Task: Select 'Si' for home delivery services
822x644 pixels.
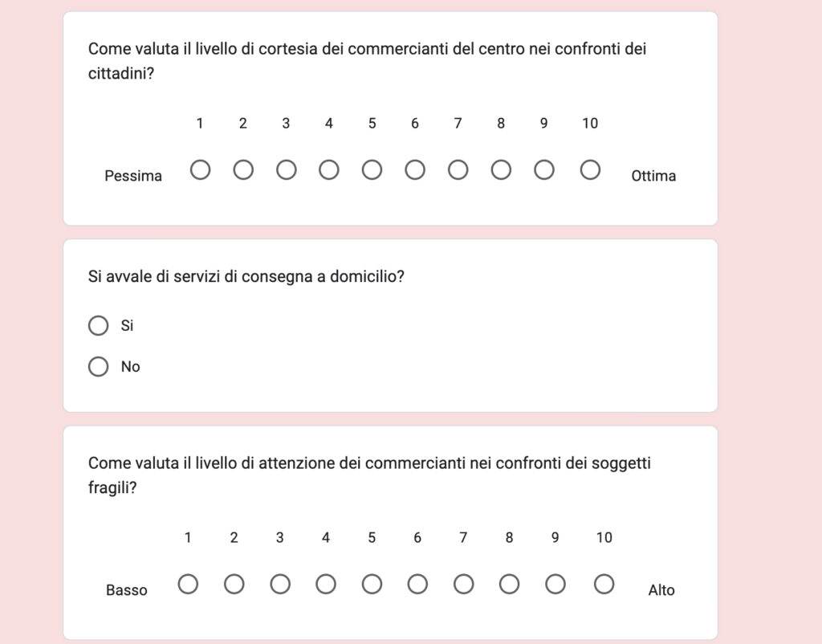Action: tap(99, 326)
